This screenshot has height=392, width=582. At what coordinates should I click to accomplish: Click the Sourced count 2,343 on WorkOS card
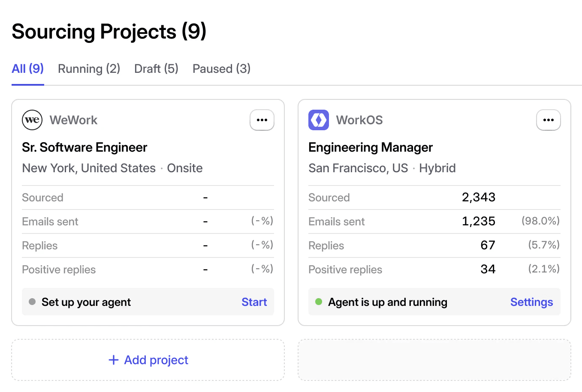(x=478, y=197)
